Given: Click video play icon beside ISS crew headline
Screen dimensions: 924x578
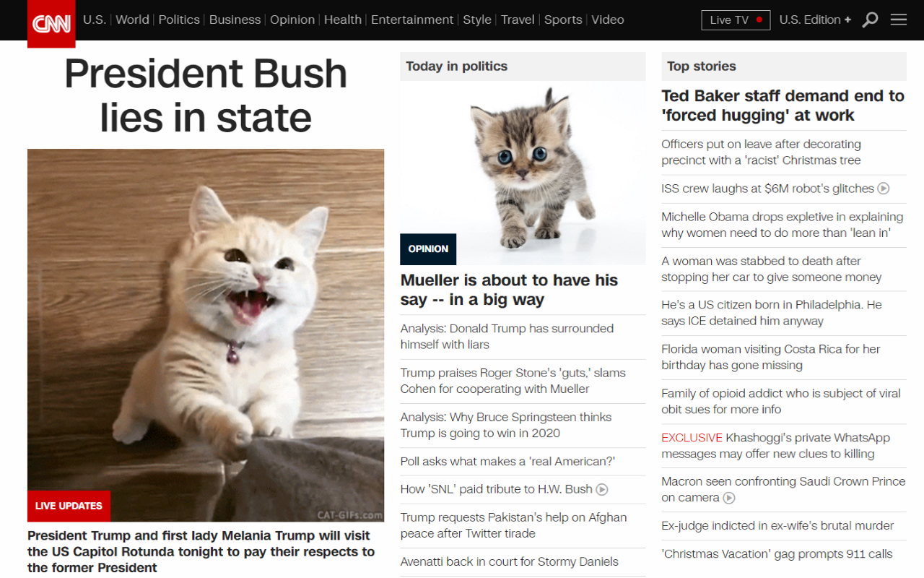Looking at the screenshot, I should (x=883, y=189).
